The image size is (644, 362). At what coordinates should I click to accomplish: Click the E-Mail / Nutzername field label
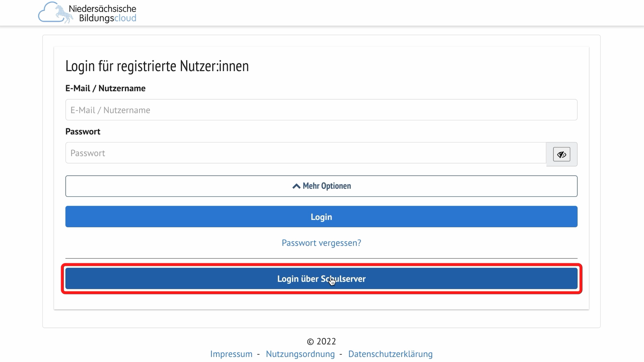(x=105, y=88)
